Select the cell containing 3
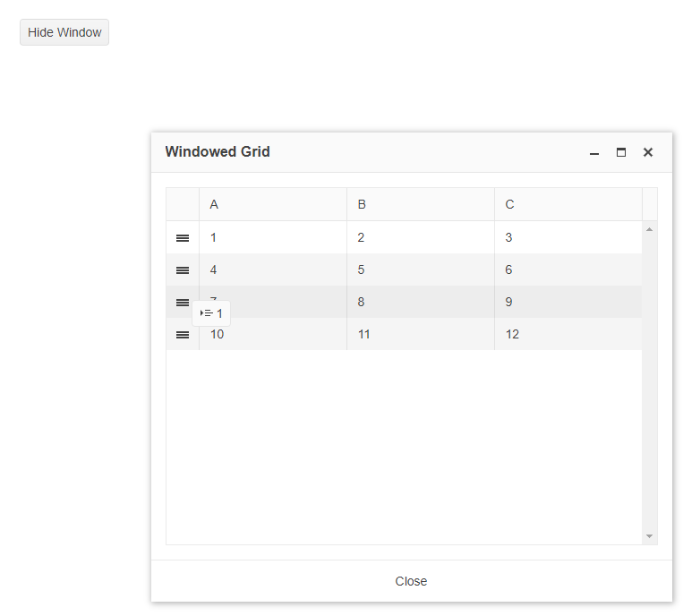This screenshot has width=683, height=616. tap(568, 238)
